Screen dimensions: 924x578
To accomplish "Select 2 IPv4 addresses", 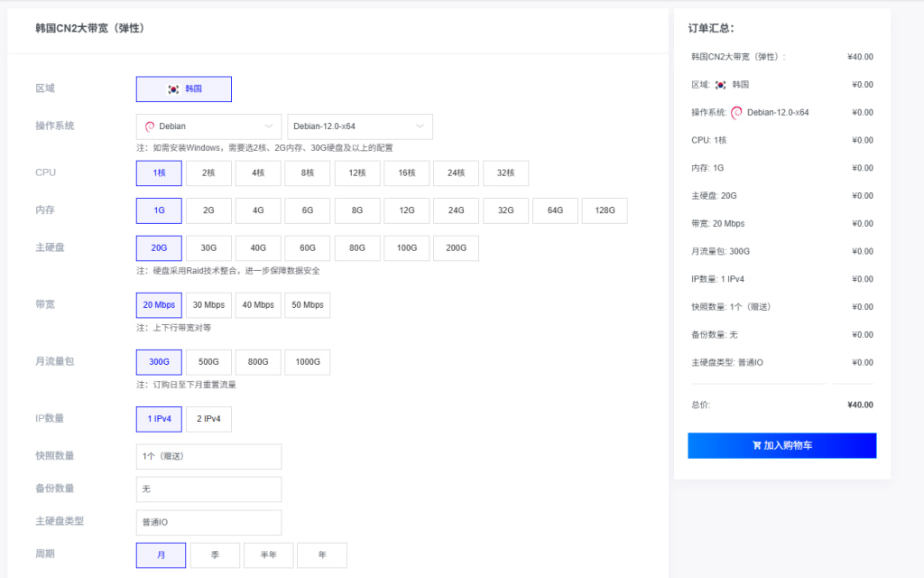I will (207, 418).
